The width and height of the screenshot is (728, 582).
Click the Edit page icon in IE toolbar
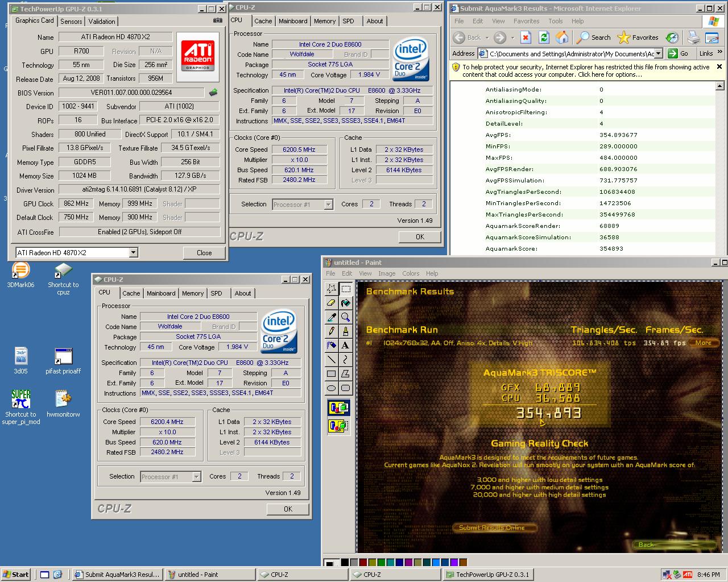(x=712, y=38)
